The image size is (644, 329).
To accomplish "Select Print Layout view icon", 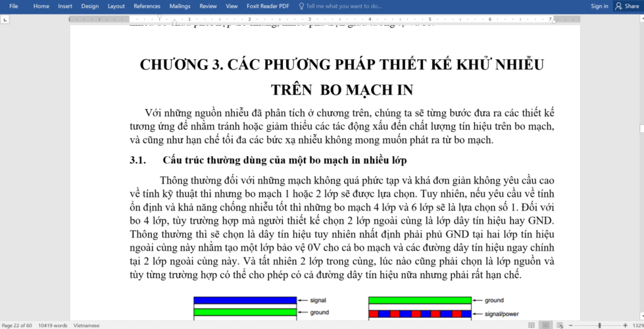I will tap(546, 325).
